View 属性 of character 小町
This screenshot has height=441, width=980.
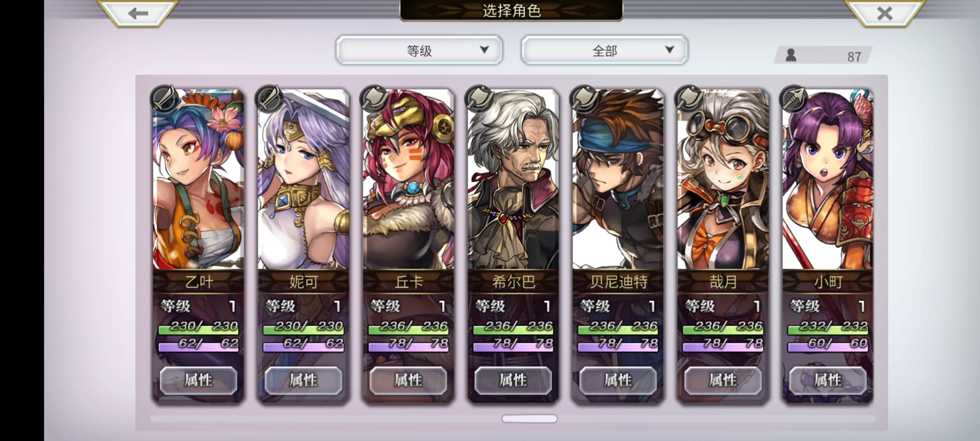(x=828, y=380)
